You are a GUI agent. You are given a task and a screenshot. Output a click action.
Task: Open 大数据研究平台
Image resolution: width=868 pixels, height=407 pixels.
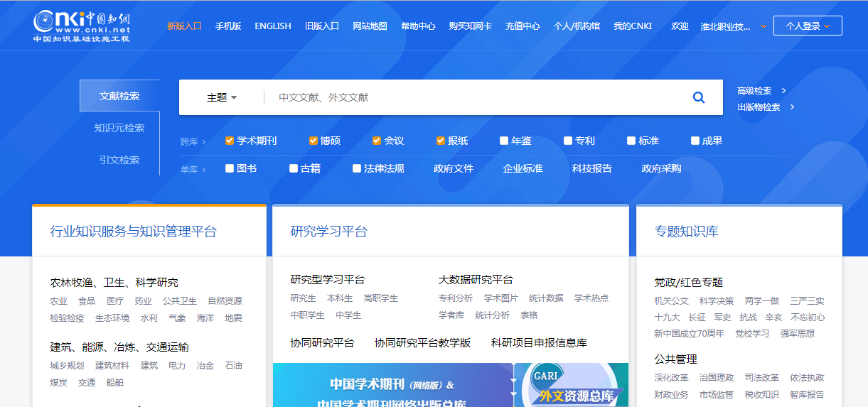pyautogui.click(x=476, y=280)
